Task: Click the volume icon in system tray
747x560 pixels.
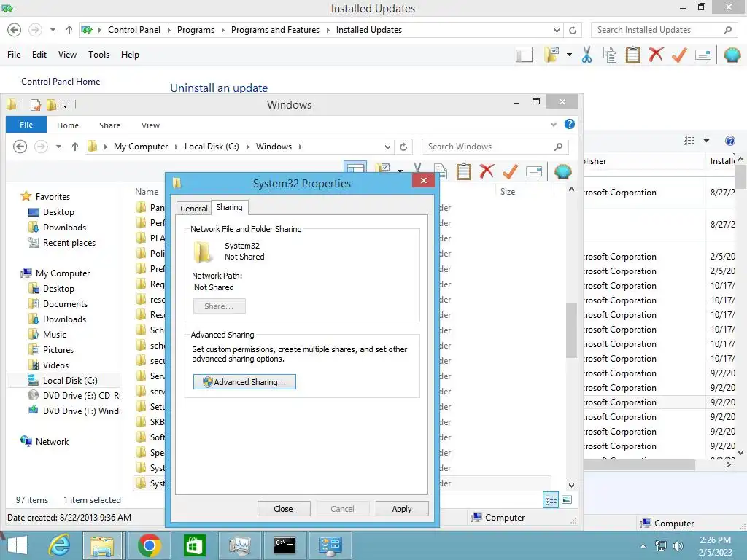Action: (678, 545)
